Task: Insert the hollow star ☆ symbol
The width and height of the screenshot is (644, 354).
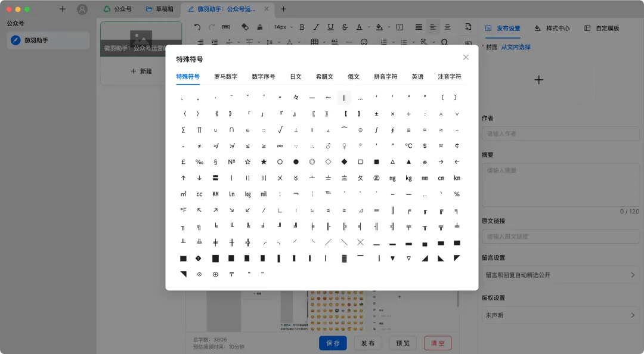Action: tap(247, 162)
